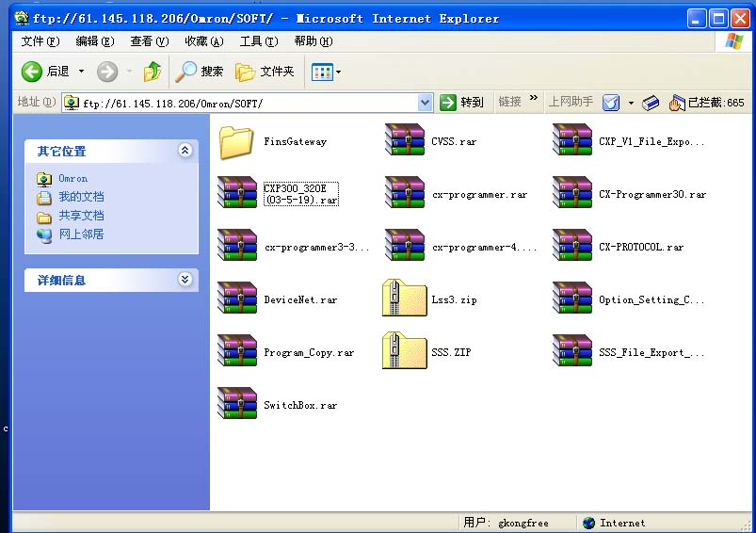The height and width of the screenshot is (533, 756).
Task: Click the file name SwitchBox.rar
Action: click(300, 405)
